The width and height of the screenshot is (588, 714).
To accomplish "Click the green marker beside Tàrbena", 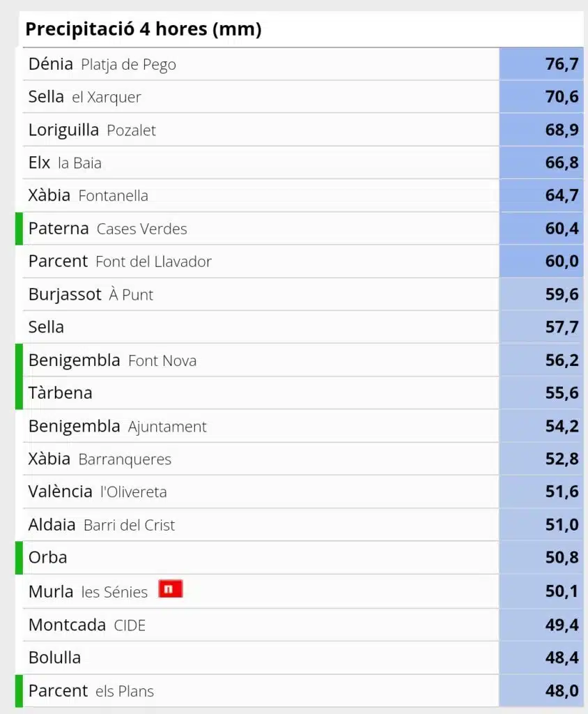I will [x=19, y=393].
